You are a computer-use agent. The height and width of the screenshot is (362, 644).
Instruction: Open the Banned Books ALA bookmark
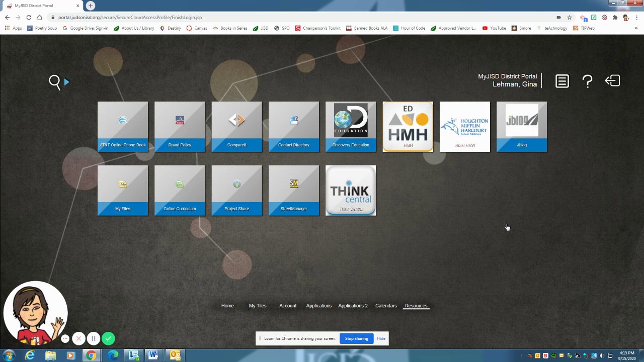pyautogui.click(x=367, y=28)
